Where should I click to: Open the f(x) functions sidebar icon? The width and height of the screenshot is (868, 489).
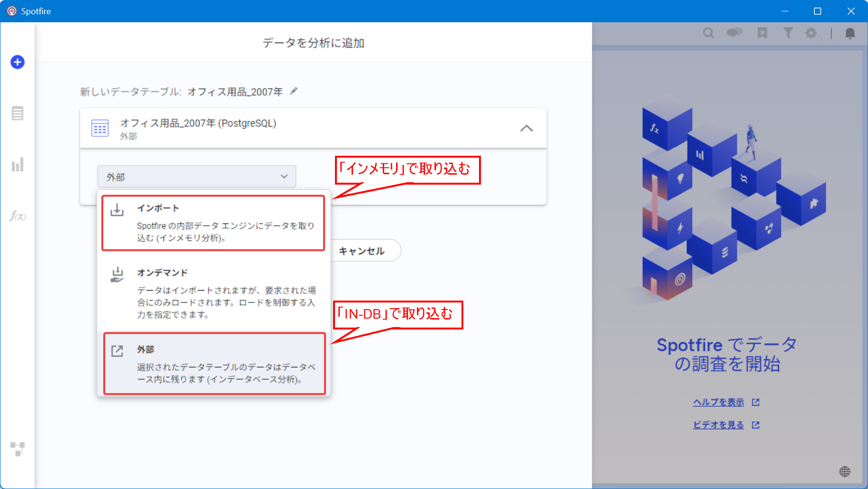18,216
